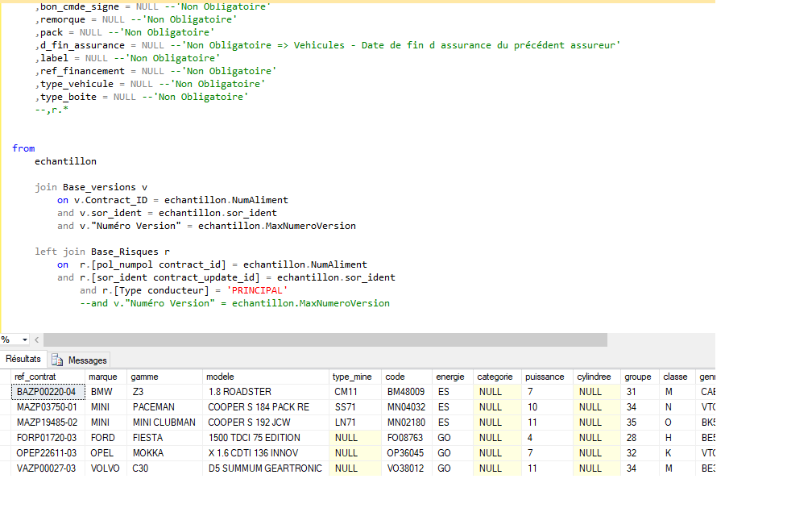The width and height of the screenshot is (812, 508).
Task: Click the Messages tab icon
Action: [57, 360]
